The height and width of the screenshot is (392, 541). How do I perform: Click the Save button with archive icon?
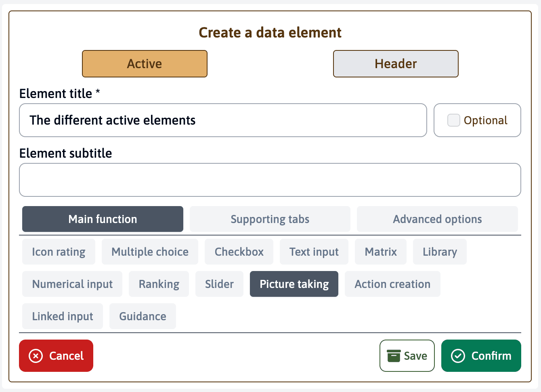click(407, 356)
